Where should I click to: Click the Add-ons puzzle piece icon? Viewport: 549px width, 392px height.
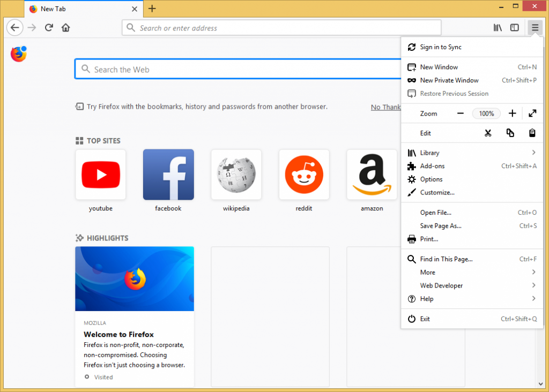tap(411, 166)
